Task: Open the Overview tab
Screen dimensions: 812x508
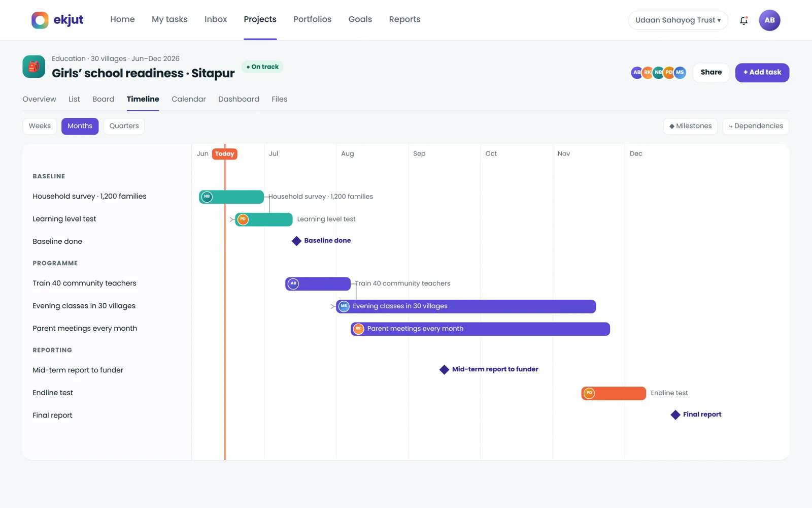Action: click(x=39, y=99)
